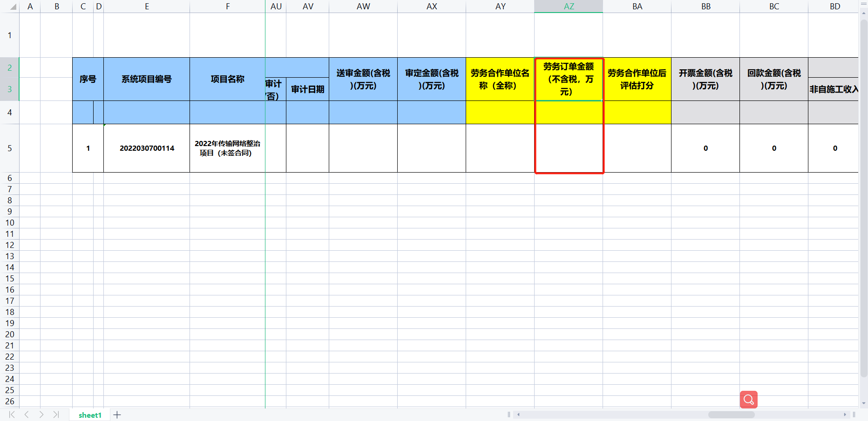
Task: Select the 非自施工收入 header cell
Action: pyautogui.click(x=834, y=89)
